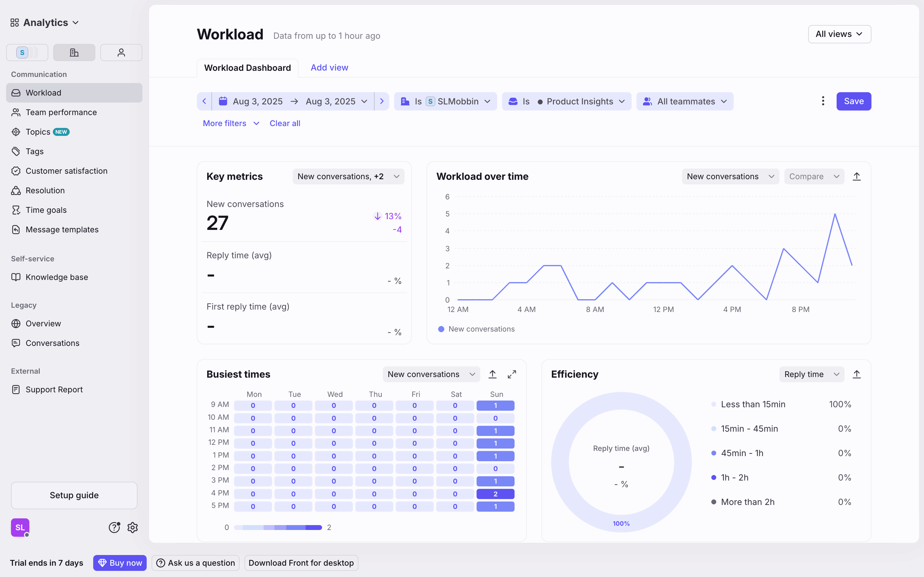Click the Save button
This screenshot has height=577, width=924.
pyautogui.click(x=853, y=101)
